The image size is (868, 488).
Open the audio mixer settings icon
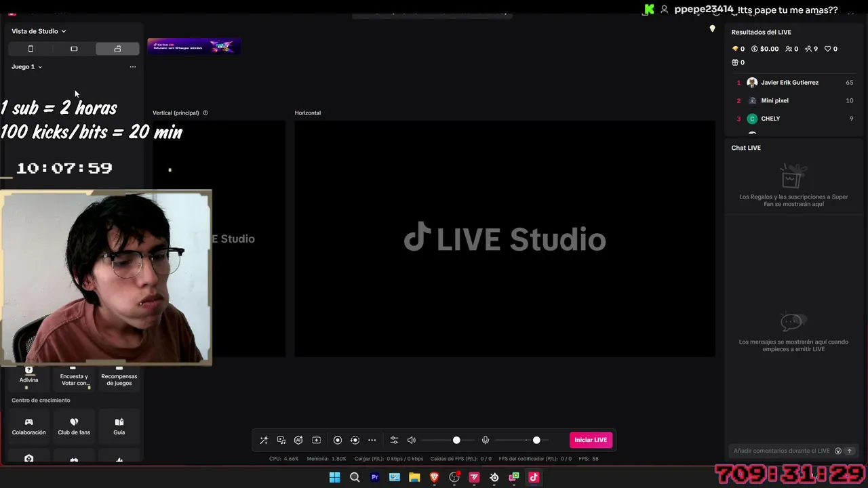point(394,440)
